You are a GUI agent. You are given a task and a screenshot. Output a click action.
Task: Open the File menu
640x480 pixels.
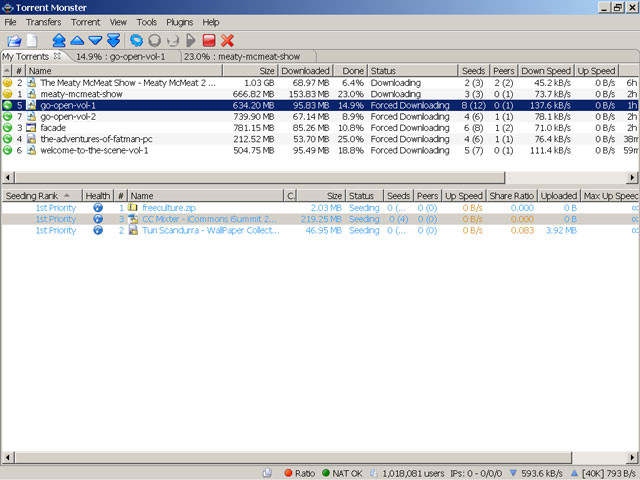(10, 22)
